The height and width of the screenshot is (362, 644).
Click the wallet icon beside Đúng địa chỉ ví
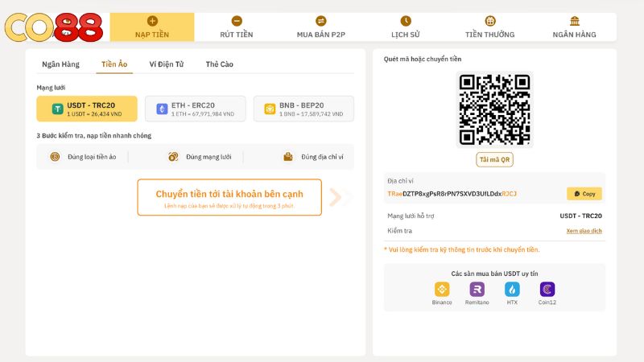point(288,156)
